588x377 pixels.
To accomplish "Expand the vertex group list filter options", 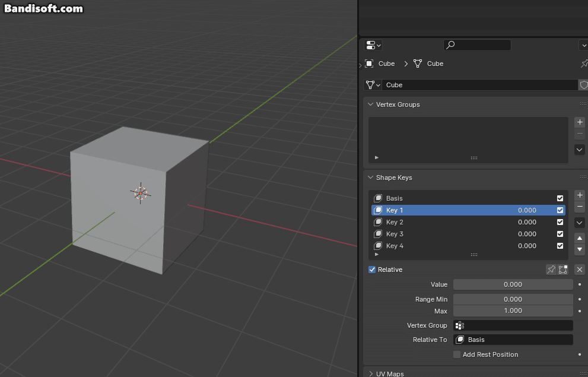I will tap(377, 157).
